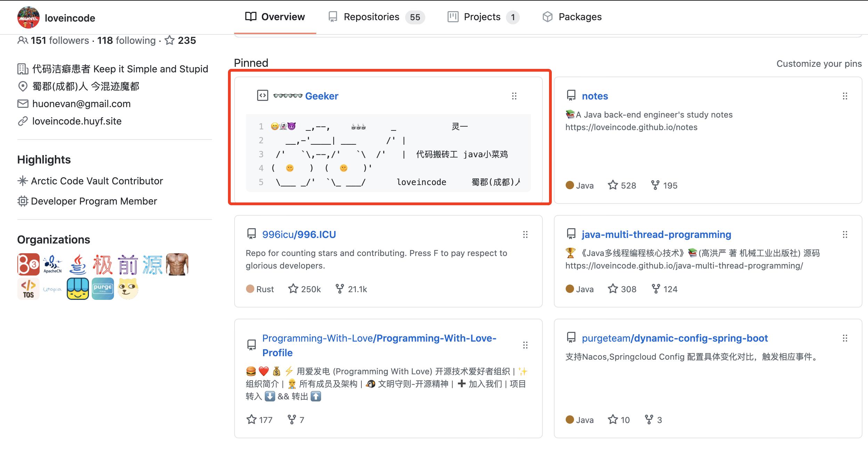Click the 151 followers link
The image size is (868, 455).
click(x=59, y=40)
